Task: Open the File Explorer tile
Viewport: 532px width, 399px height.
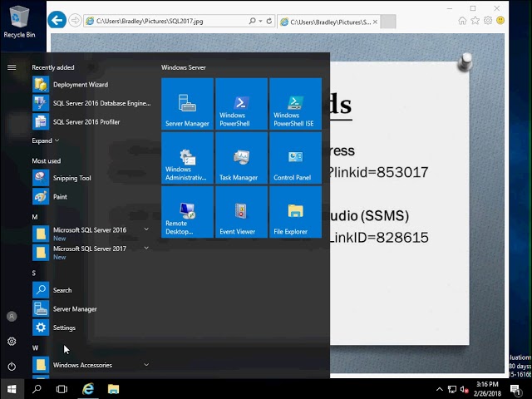Action: (296, 212)
